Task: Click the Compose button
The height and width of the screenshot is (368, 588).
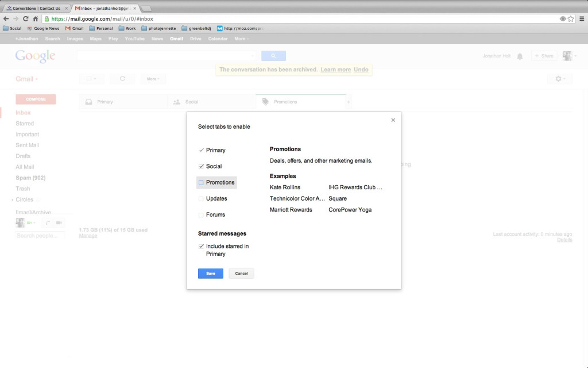Action: (36, 99)
